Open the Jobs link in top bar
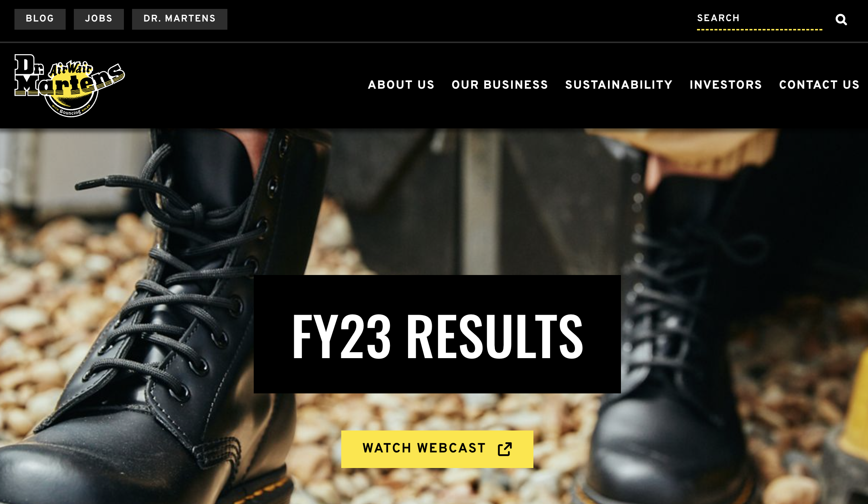The image size is (868, 504). tap(99, 19)
